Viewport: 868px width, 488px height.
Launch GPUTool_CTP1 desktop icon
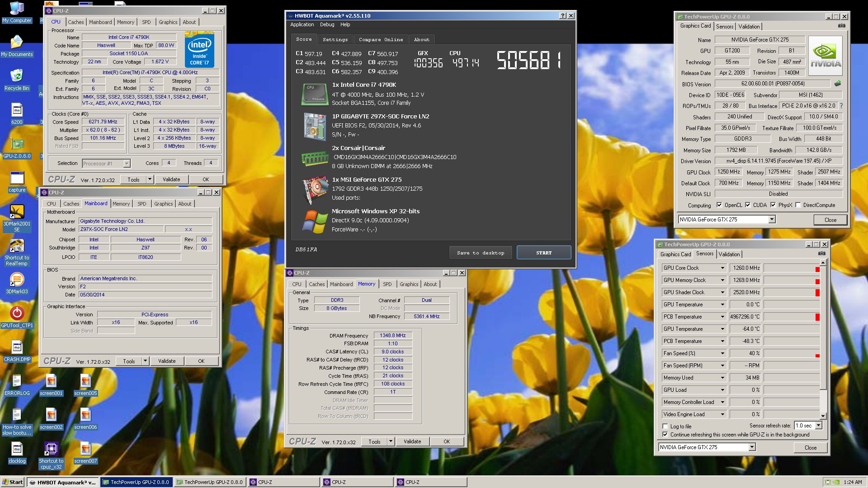pyautogui.click(x=17, y=317)
